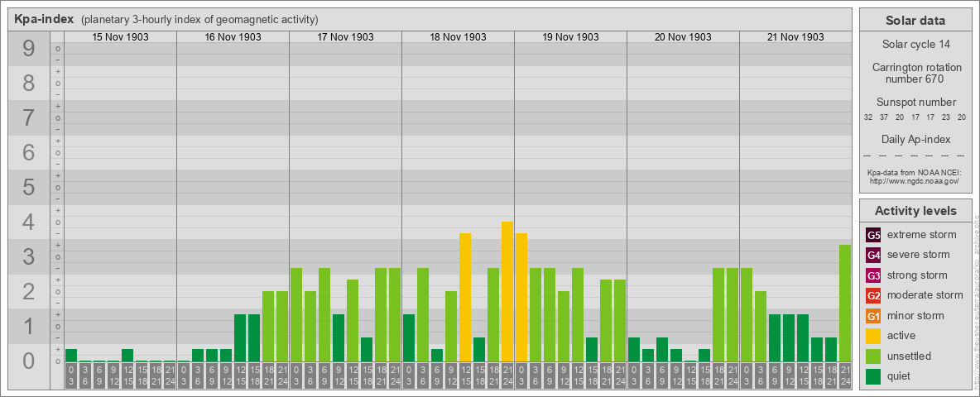This screenshot has width=980, height=397.
Task: Click the 'Daily Ap-index' label
Action: coord(915,139)
